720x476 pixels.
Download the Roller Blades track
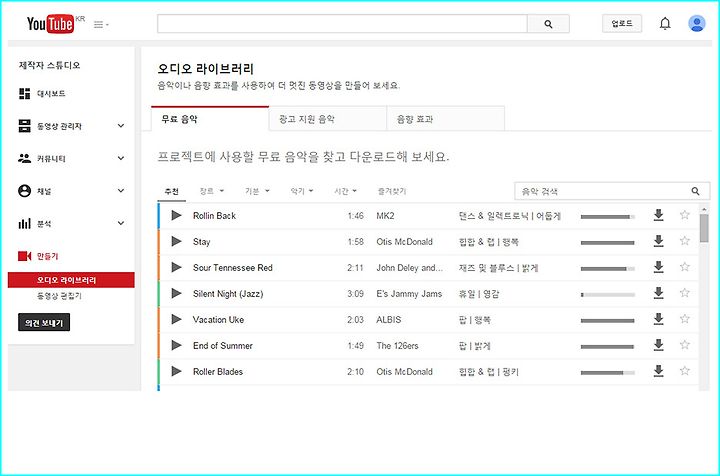(x=658, y=371)
